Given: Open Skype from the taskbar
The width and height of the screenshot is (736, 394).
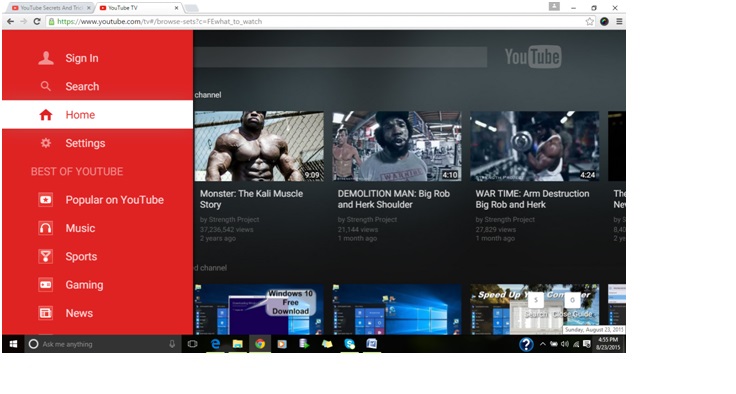Looking at the screenshot, I should point(350,344).
